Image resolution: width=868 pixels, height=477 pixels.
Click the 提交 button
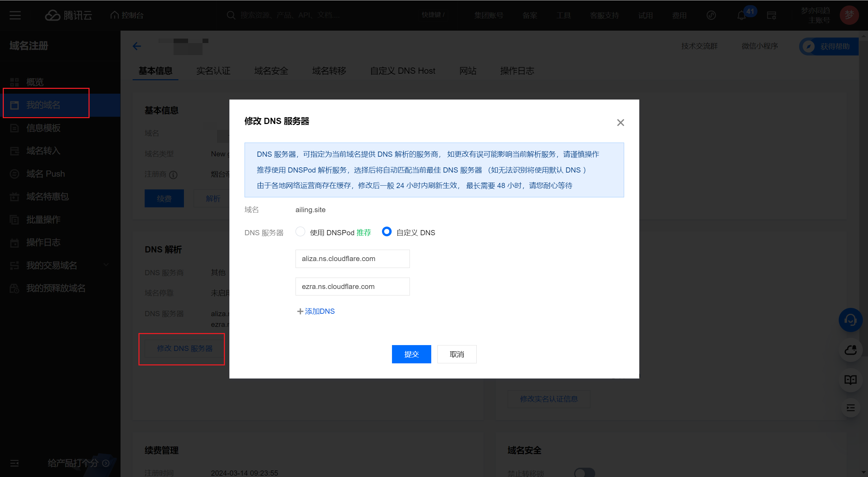click(412, 354)
